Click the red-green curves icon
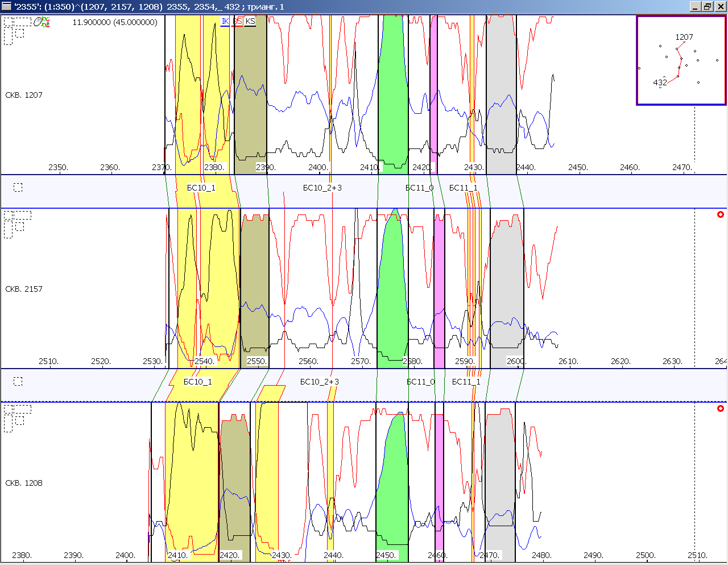The image size is (728, 566). point(45,22)
